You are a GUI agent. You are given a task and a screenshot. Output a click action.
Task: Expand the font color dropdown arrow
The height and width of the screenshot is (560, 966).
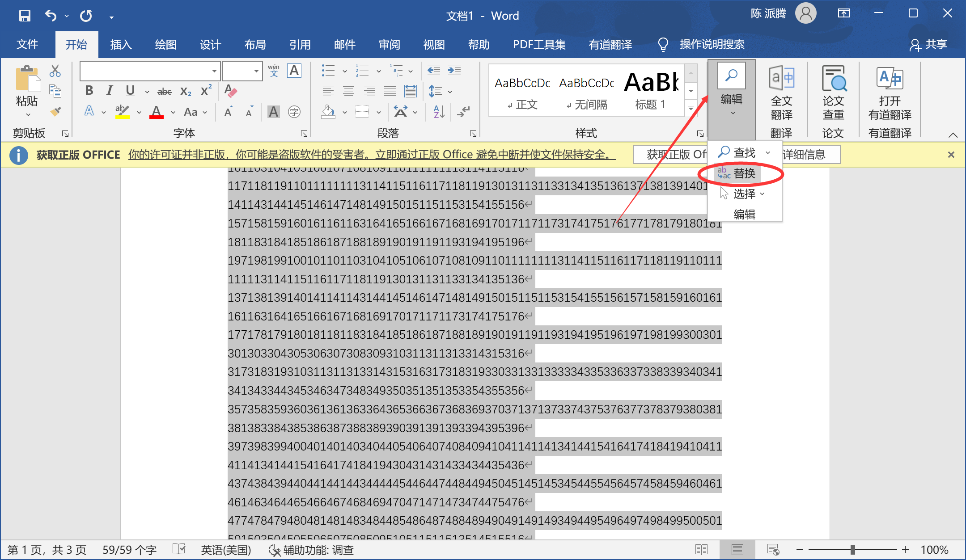173,112
